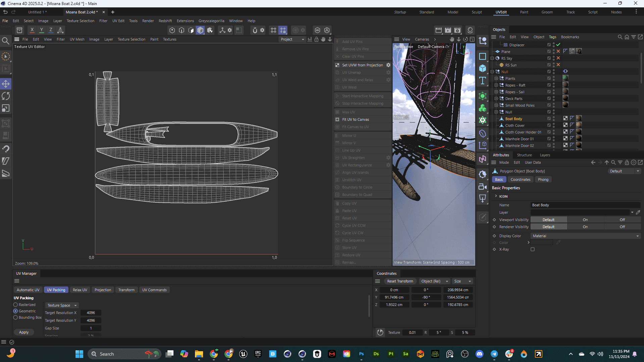Select the Rotate tool in left toolbar
This screenshot has height=362, width=644.
[x=6, y=96]
